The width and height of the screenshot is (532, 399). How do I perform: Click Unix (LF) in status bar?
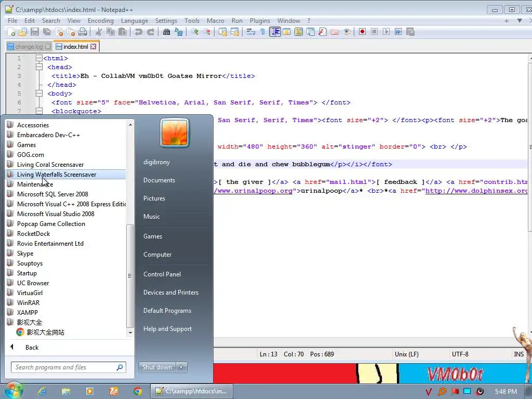point(406,354)
